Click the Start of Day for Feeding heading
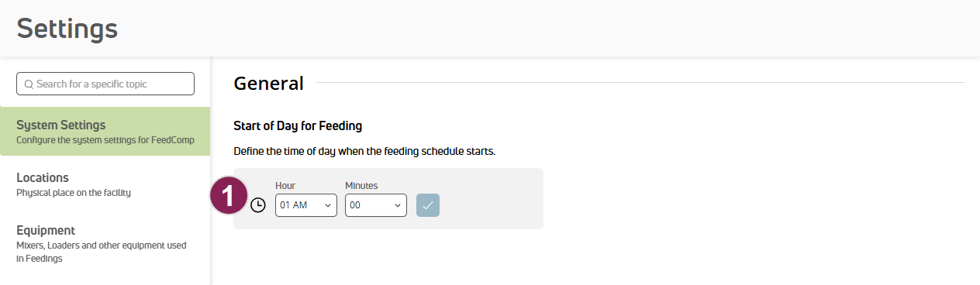The image size is (980, 285). pos(298,125)
